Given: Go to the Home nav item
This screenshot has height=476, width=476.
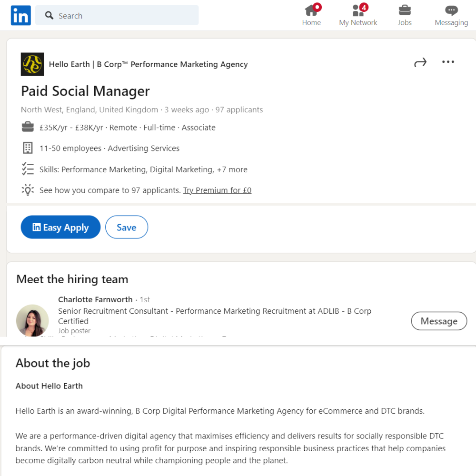Looking at the screenshot, I should (311, 15).
